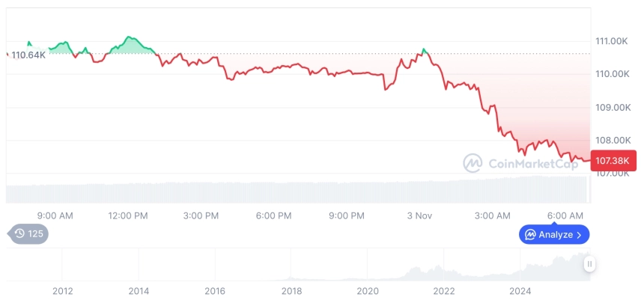Click the 108.00K price axis label
This screenshot has height=300, width=644.
pos(612,140)
